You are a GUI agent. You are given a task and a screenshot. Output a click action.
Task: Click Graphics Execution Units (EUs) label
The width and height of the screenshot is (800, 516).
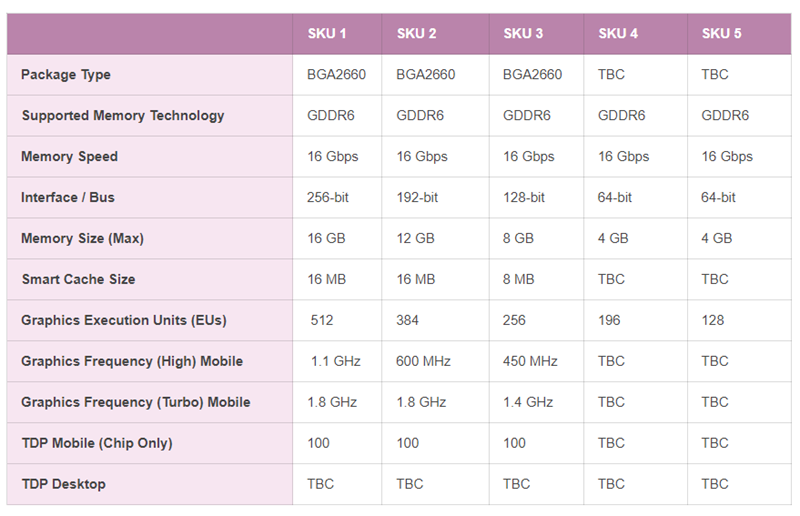(124, 320)
